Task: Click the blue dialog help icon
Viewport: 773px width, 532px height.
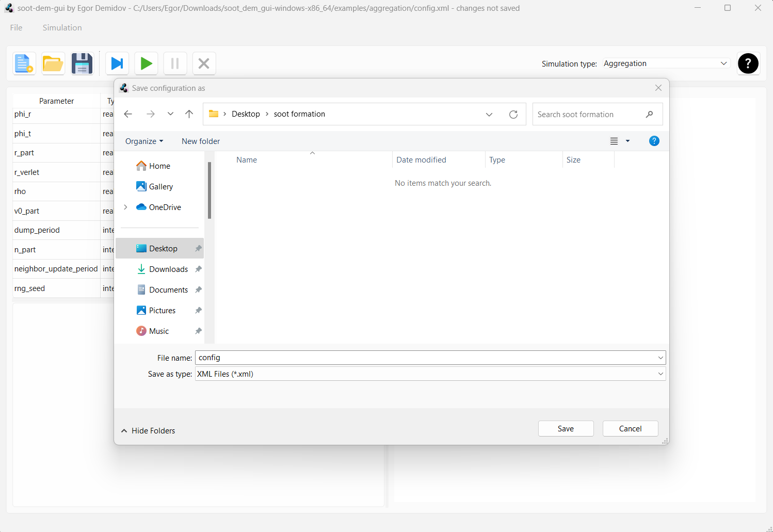Action: point(654,141)
